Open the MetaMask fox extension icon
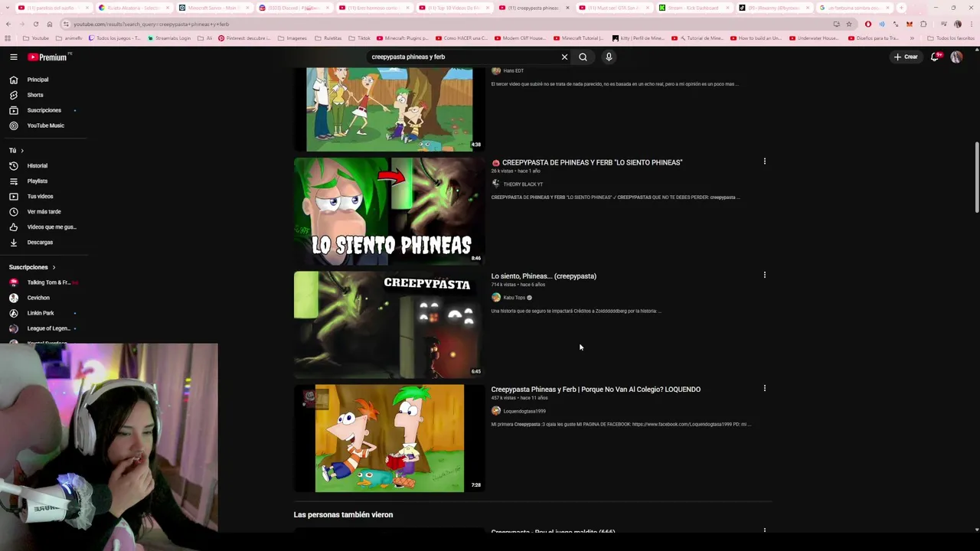 coord(910,24)
